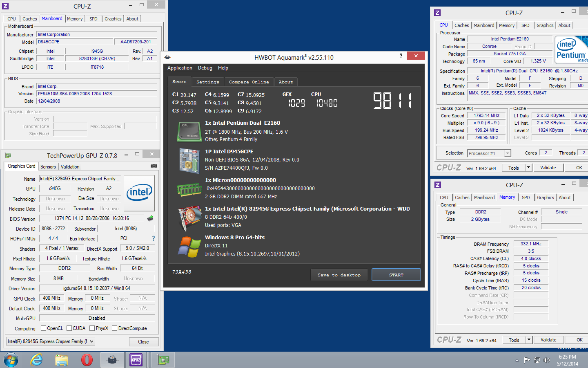The width and height of the screenshot is (588, 368).
Task: Click Validate in CPU-Z CPU window
Action: [548, 168]
